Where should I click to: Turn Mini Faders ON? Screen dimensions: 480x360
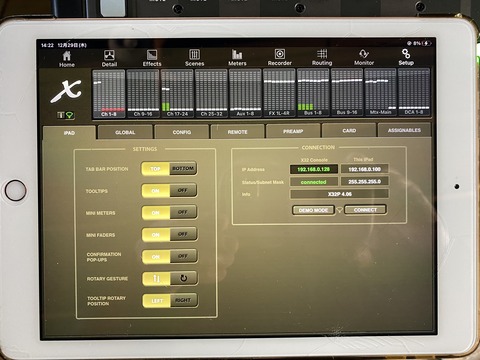pos(156,235)
